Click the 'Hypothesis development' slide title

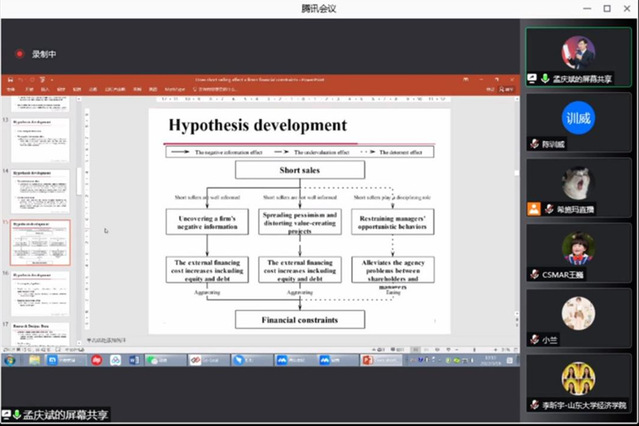tap(257, 126)
